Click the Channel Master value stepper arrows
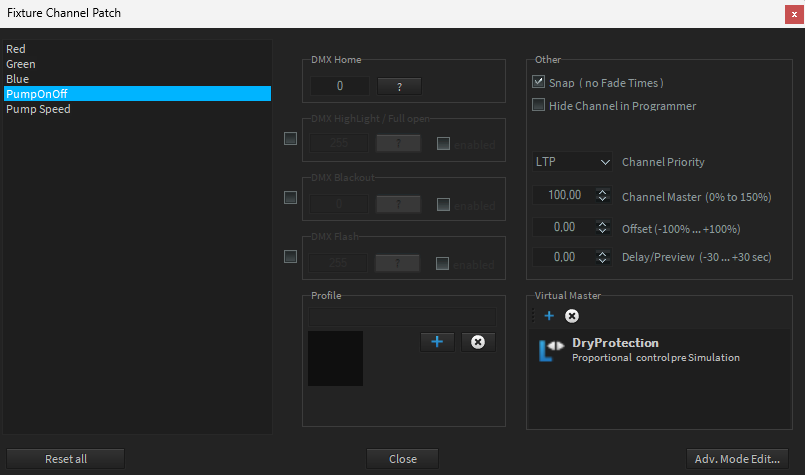Image resolution: width=805 pixels, height=475 pixels. pyautogui.click(x=602, y=196)
